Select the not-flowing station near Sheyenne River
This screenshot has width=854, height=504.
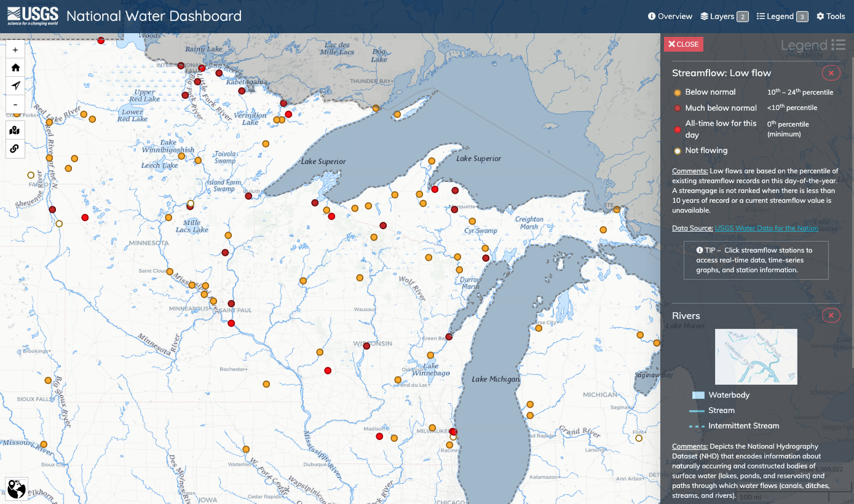[x=31, y=175]
